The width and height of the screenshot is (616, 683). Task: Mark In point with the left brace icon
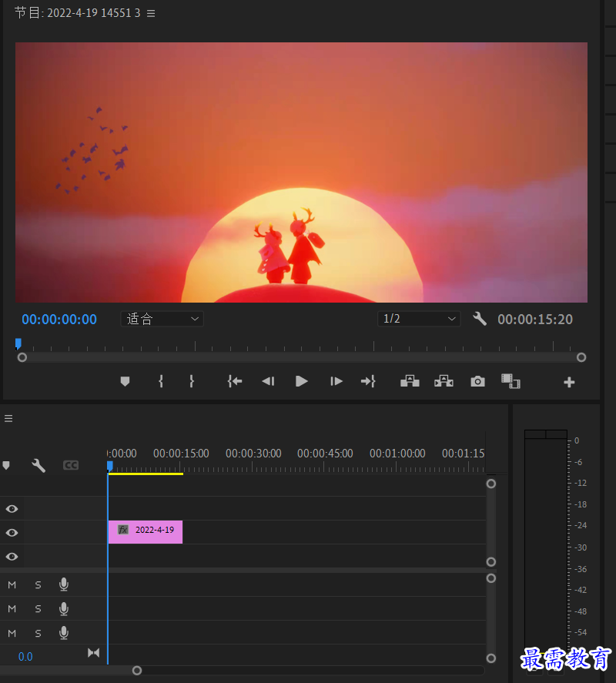click(x=161, y=382)
